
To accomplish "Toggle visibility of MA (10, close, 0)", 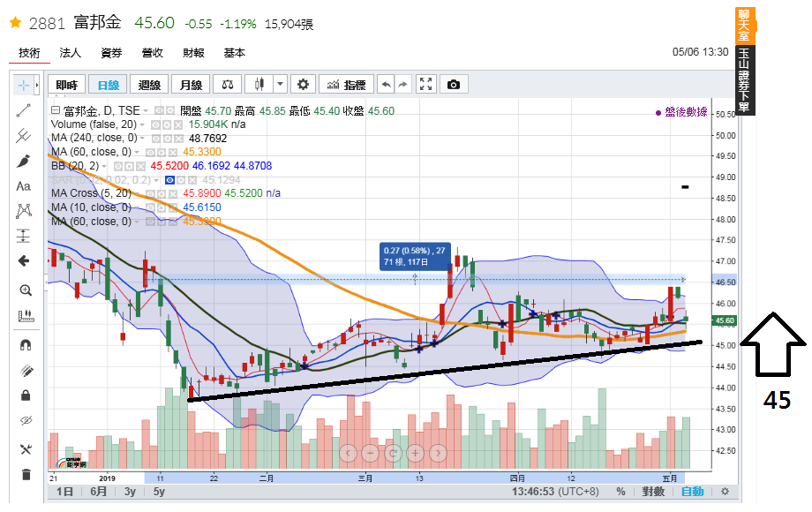I will (150, 207).
